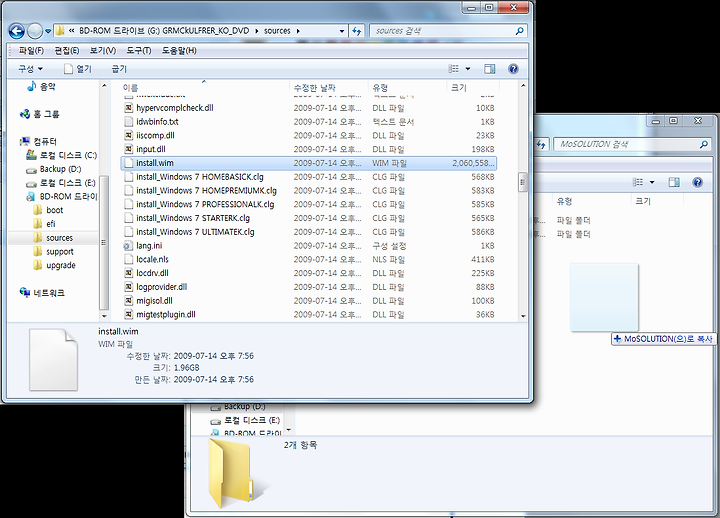This screenshot has width=720, height=518.
Task: Select the upgrade folder in tree
Action: tap(54, 265)
